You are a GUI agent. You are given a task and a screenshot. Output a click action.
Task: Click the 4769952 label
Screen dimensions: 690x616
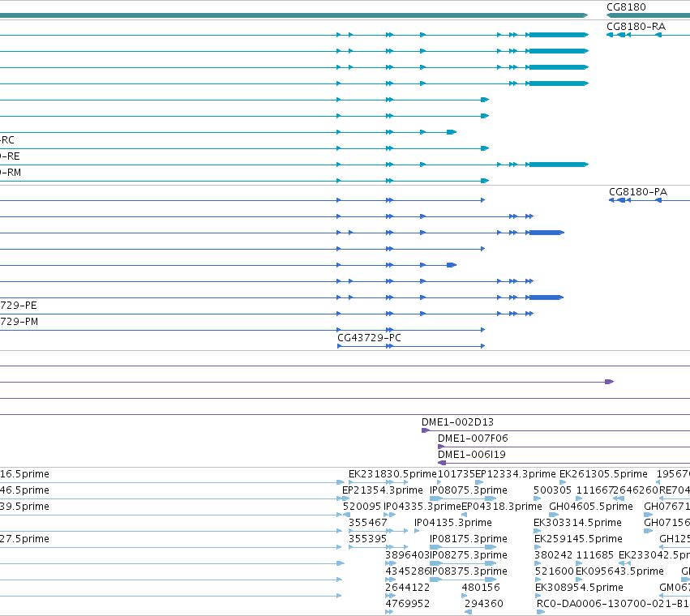pyautogui.click(x=408, y=604)
